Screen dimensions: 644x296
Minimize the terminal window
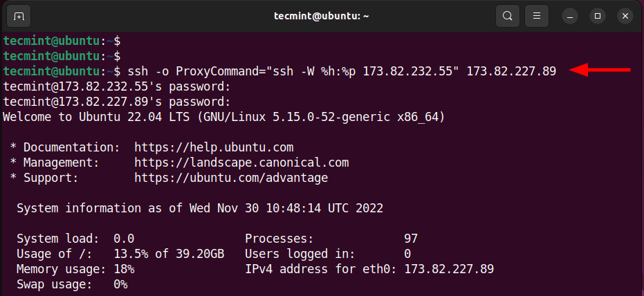(569, 15)
